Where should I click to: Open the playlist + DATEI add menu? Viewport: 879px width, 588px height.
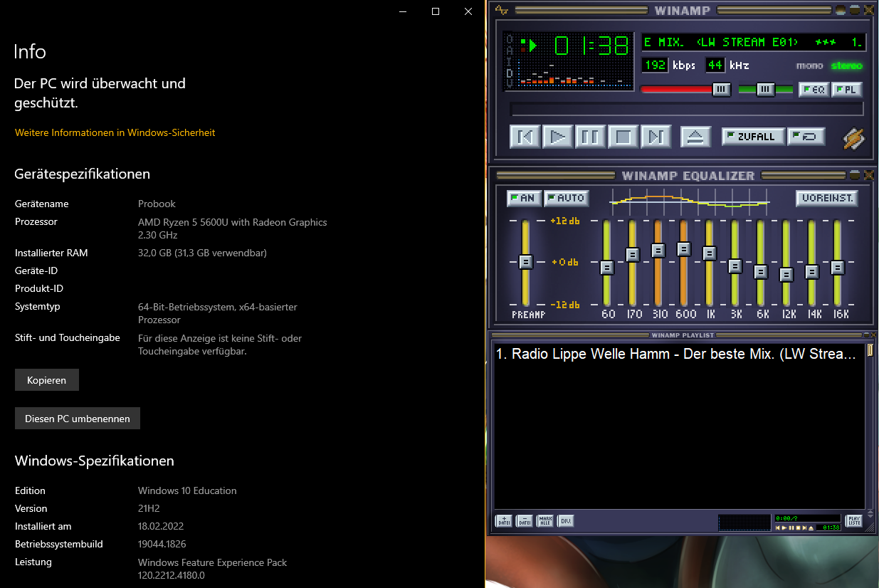(x=503, y=521)
